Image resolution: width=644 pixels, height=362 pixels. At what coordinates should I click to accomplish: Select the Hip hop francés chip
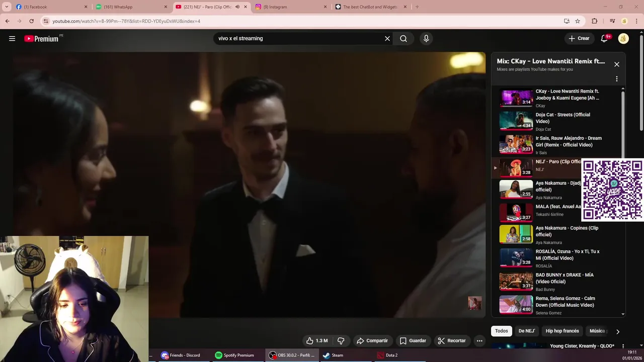[x=562, y=331]
